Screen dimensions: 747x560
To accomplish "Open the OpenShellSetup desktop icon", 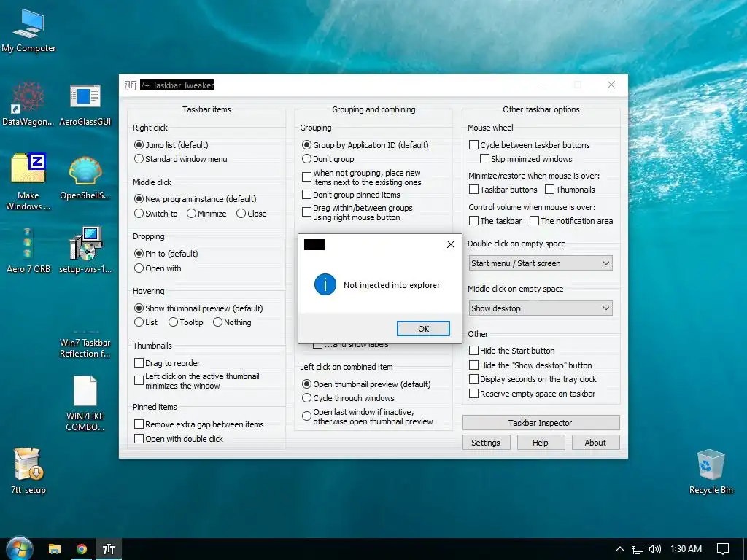I will pyautogui.click(x=85, y=177).
